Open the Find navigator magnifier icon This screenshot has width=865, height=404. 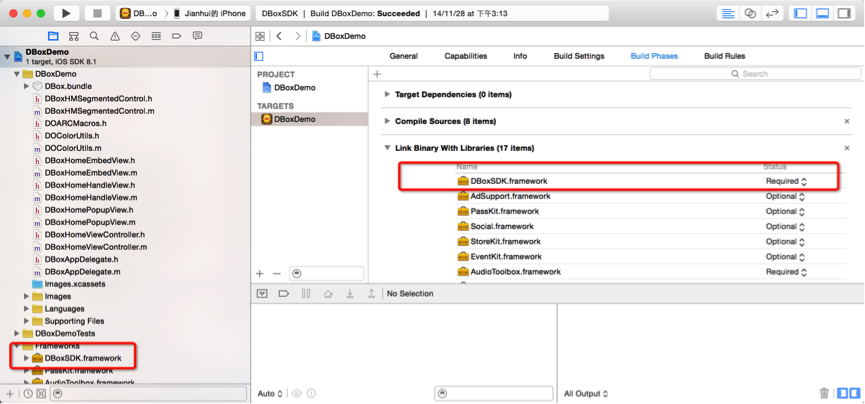pos(94,36)
